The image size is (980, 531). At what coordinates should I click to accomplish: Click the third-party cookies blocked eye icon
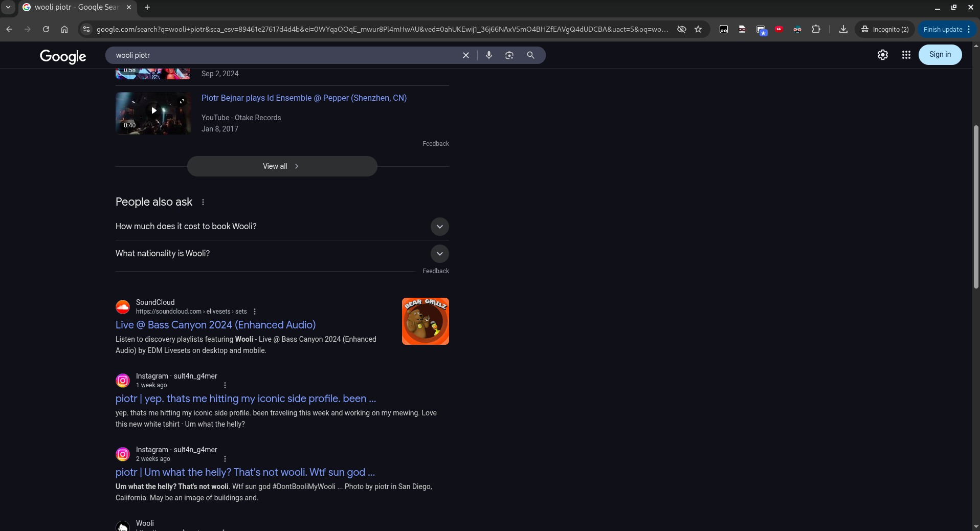click(x=681, y=29)
